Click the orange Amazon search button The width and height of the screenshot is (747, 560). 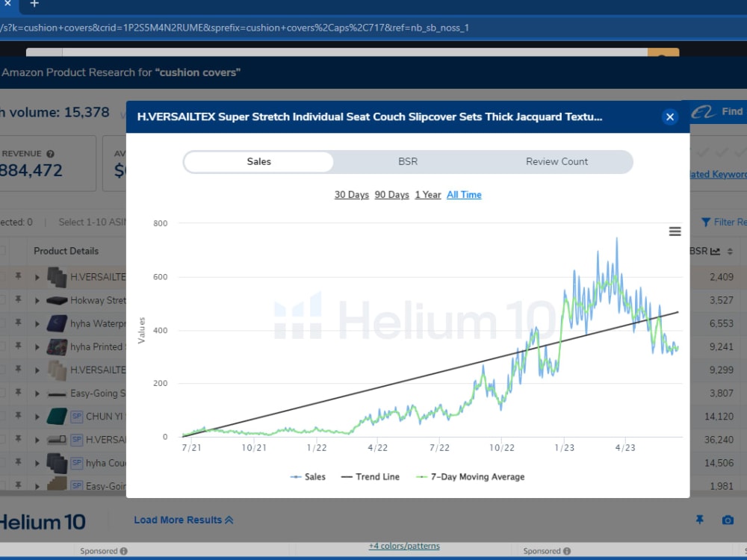click(x=663, y=52)
